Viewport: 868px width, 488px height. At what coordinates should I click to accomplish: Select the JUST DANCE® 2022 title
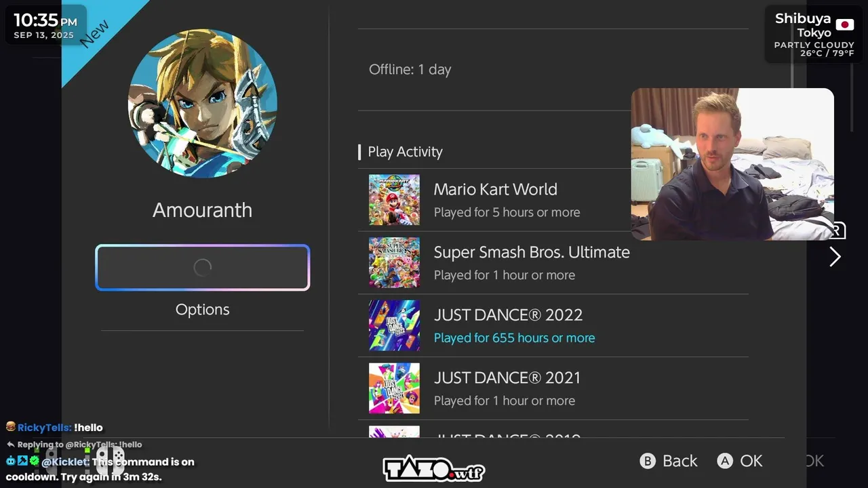508,315
